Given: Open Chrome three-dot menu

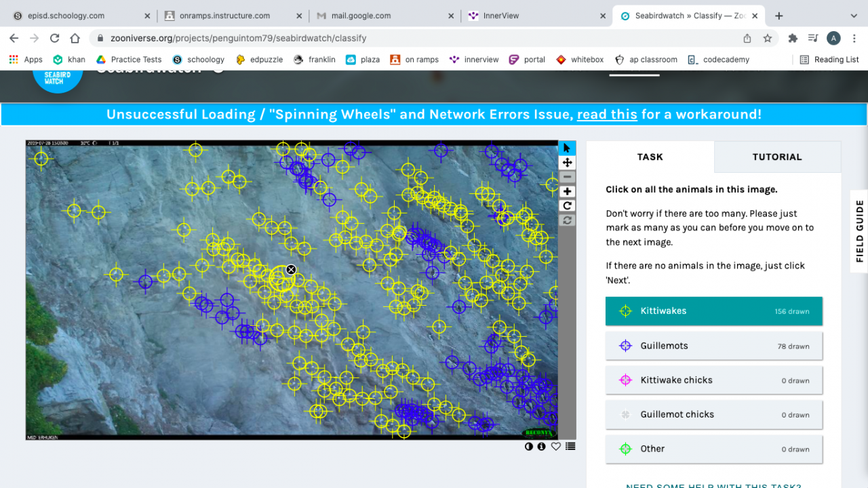Looking at the screenshot, I should (854, 39).
